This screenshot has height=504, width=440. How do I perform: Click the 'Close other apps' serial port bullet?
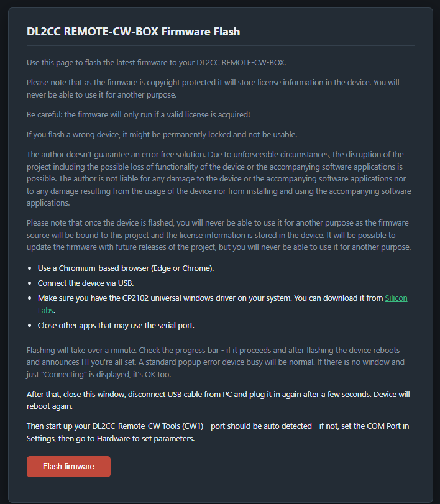click(x=116, y=326)
